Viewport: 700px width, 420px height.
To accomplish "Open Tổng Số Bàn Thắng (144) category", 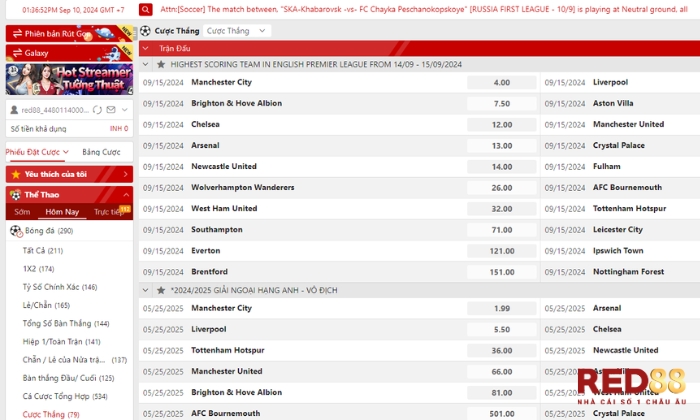I will 66,324.
